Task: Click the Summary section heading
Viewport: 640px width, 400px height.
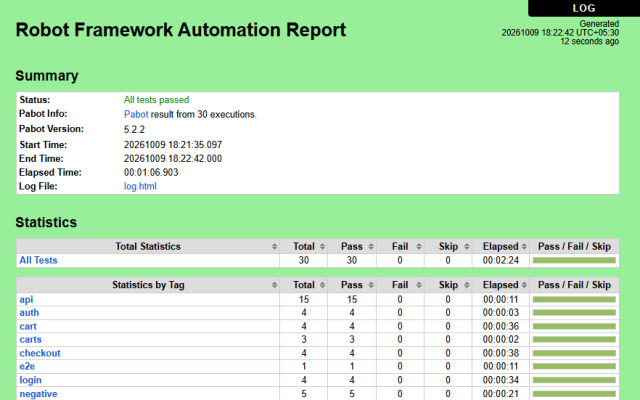Action: [47, 76]
